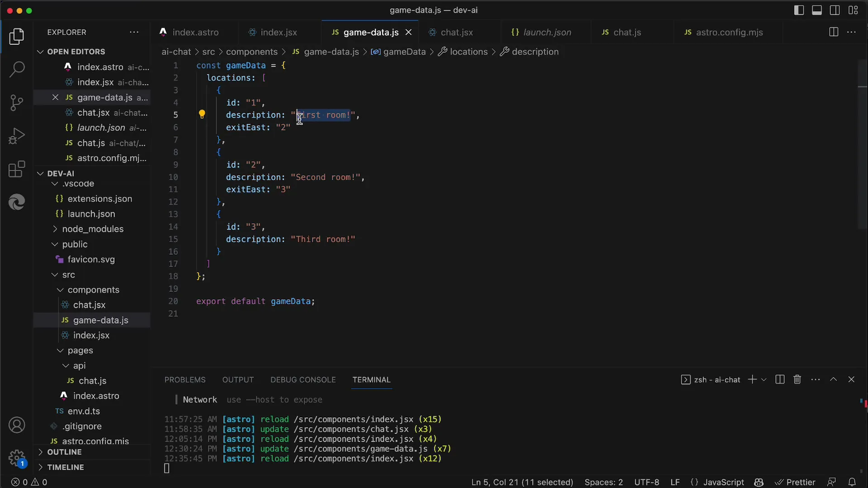Open the Accounts menu icon

(17, 425)
